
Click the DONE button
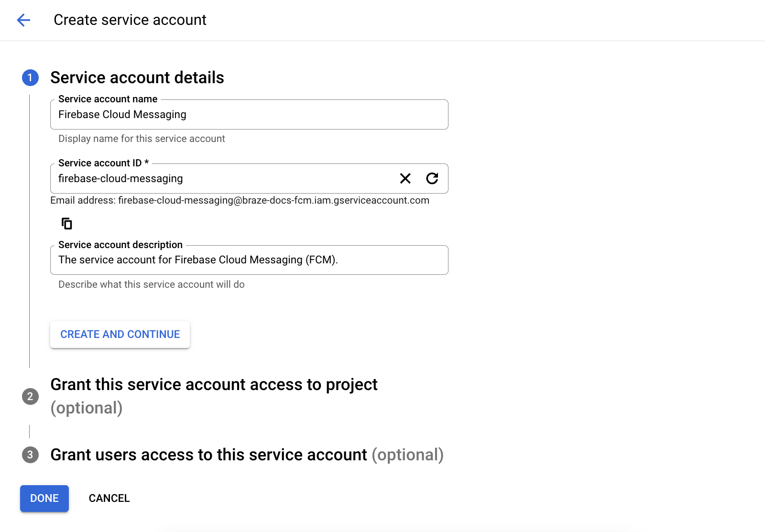click(44, 499)
